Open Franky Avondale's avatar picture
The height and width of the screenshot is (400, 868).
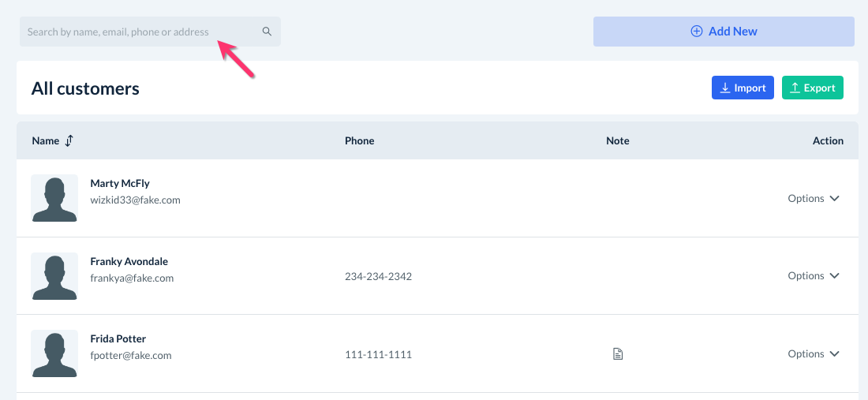pos(54,276)
